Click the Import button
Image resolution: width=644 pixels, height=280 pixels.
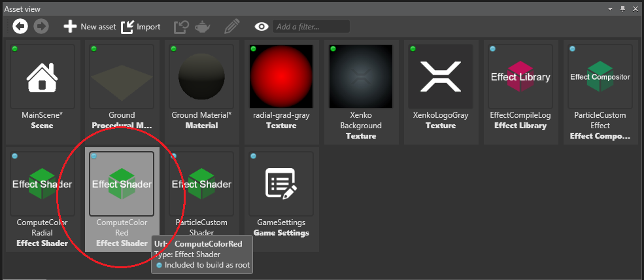coord(141,27)
